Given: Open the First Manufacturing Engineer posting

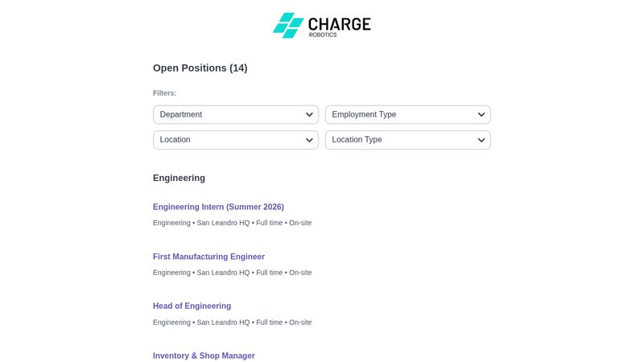Looking at the screenshot, I should click(208, 257).
